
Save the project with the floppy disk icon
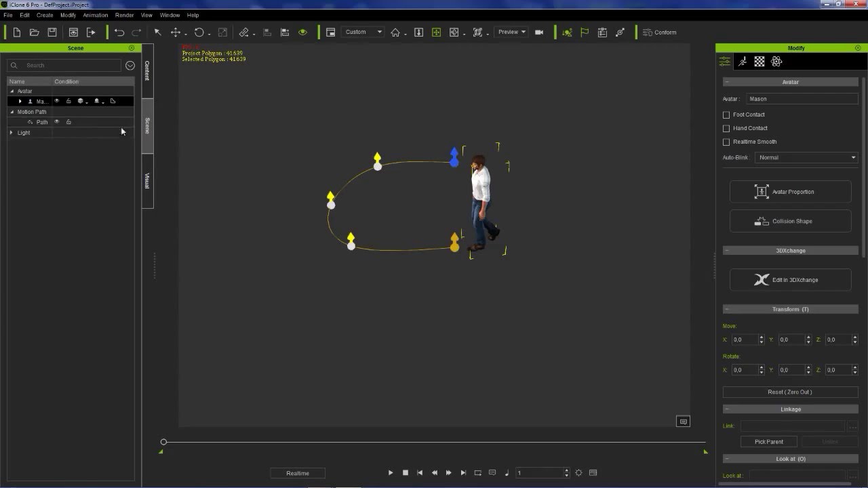point(52,32)
